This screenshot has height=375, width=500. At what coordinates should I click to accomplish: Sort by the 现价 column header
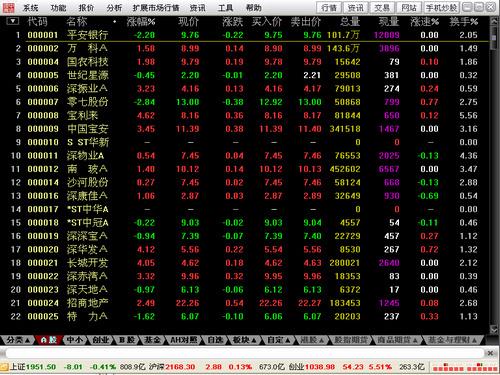[189, 22]
